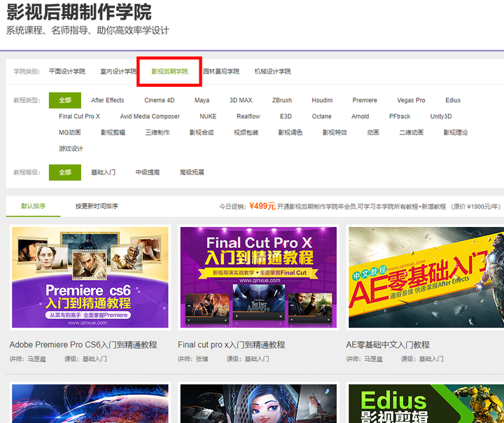
Task: Filter tutorials by Houdini
Action: tap(322, 100)
